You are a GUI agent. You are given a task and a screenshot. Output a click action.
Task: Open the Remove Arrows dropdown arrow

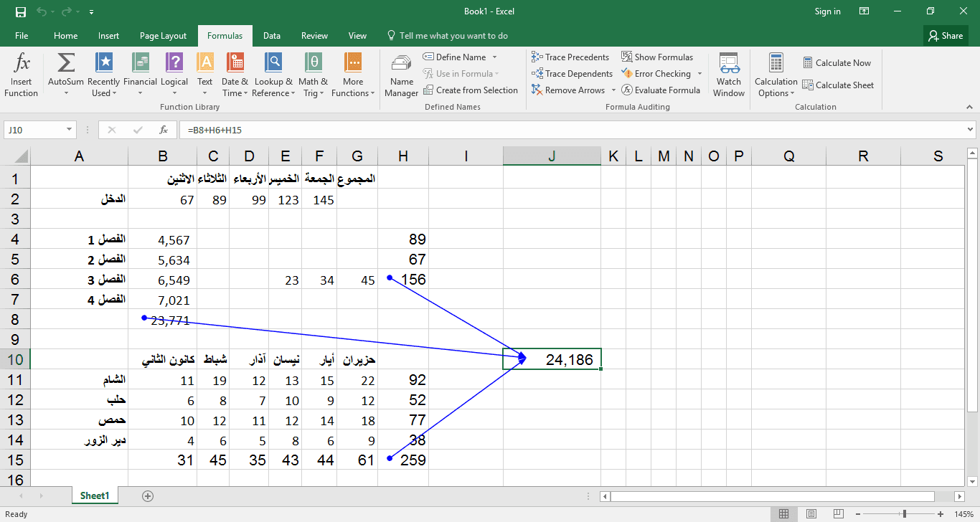click(x=613, y=90)
